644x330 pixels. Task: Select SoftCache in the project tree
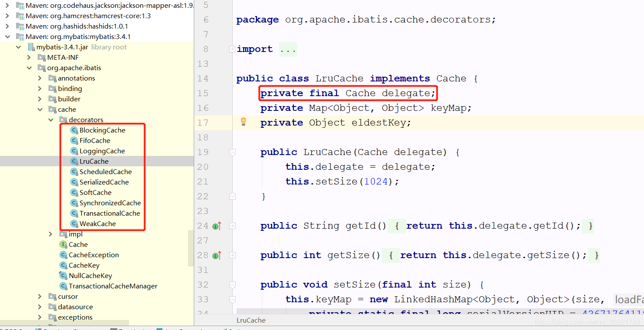coord(96,192)
